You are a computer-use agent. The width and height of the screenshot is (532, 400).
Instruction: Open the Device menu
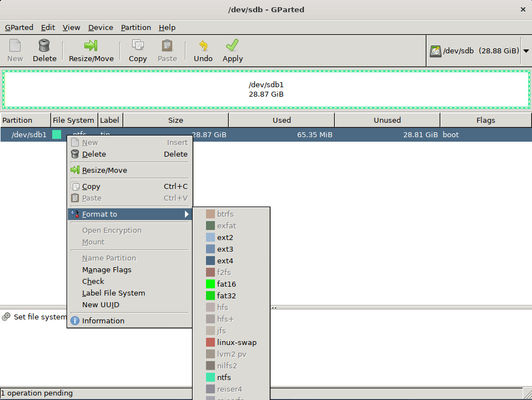pos(101,27)
